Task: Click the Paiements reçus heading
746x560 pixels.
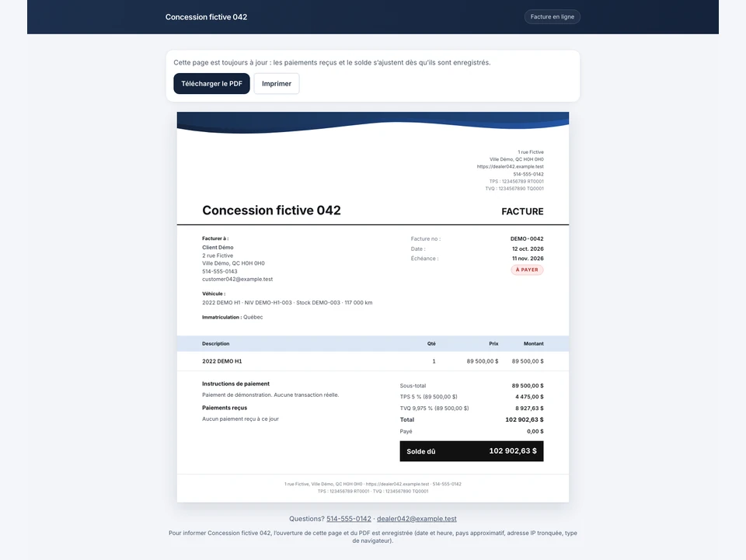Action: click(224, 408)
